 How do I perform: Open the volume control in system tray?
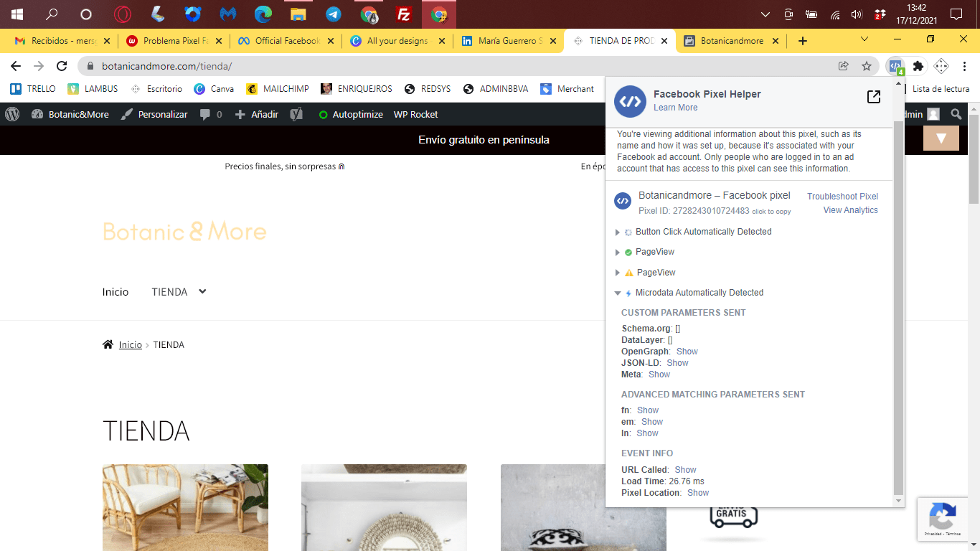coord(856,14)
